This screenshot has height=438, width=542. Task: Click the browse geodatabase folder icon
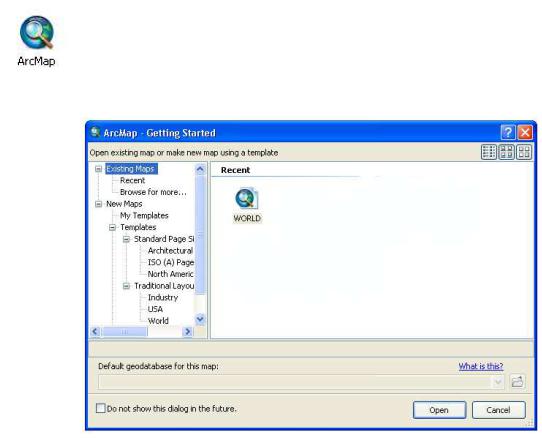click(517, 382)
